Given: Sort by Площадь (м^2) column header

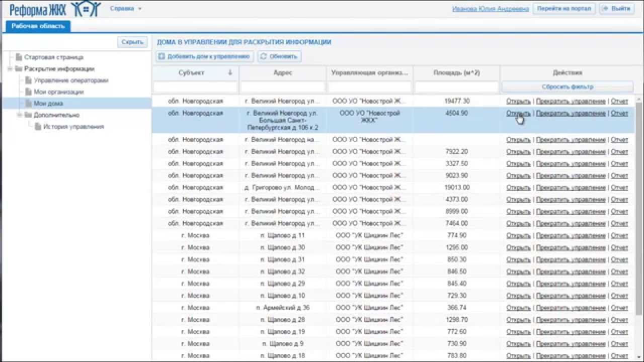Looking at the screenshot, I should point(456,73).
